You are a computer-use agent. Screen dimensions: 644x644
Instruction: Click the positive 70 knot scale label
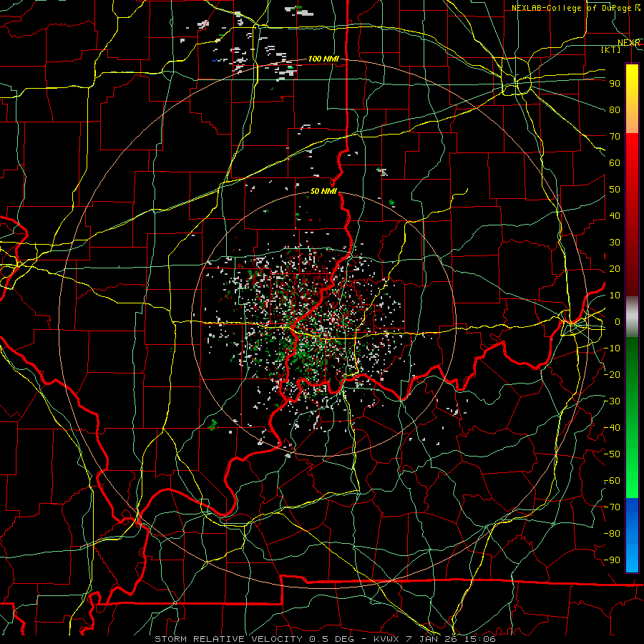click(615, 137)
